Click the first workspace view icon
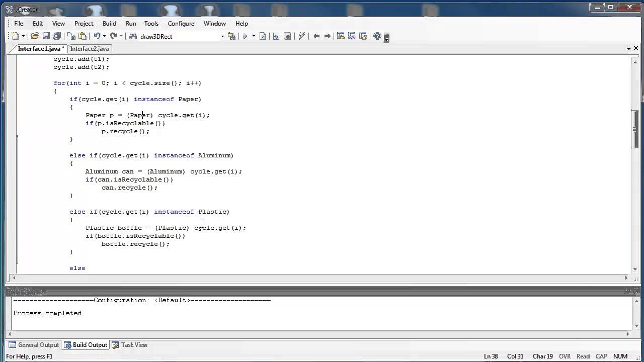 click(341, 36)
